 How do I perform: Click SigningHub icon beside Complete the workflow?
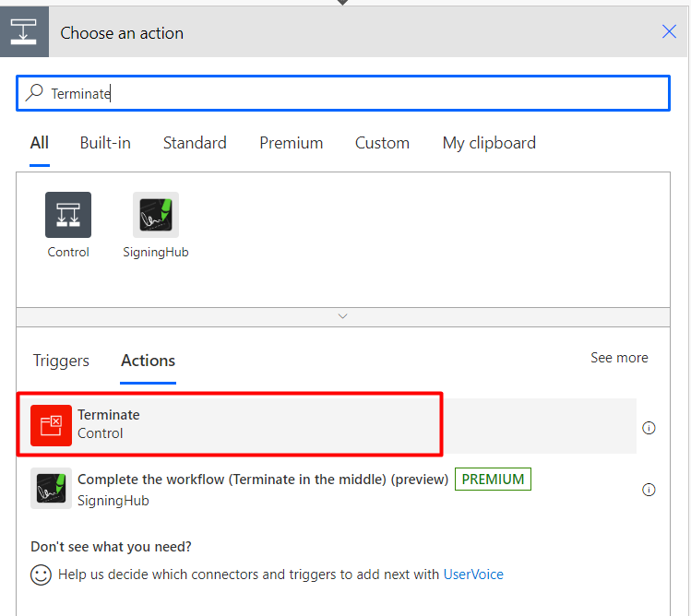pyautogui.click(x=51, y=489)
